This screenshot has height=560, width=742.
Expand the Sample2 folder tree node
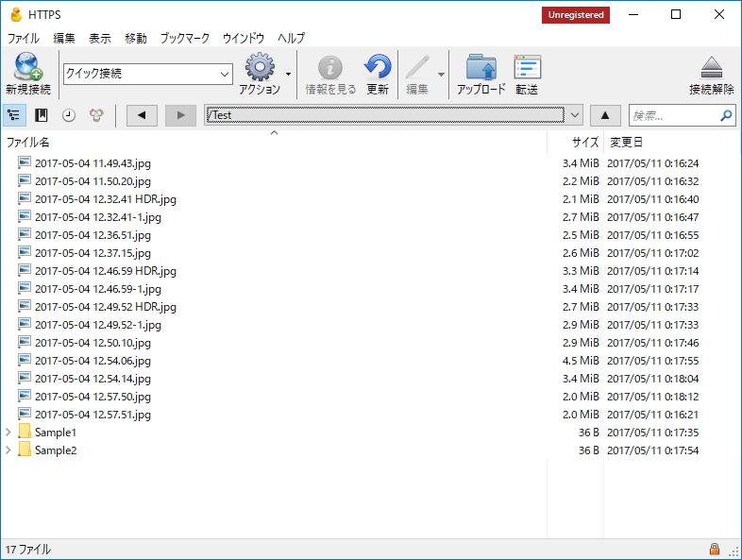point(8,450)
